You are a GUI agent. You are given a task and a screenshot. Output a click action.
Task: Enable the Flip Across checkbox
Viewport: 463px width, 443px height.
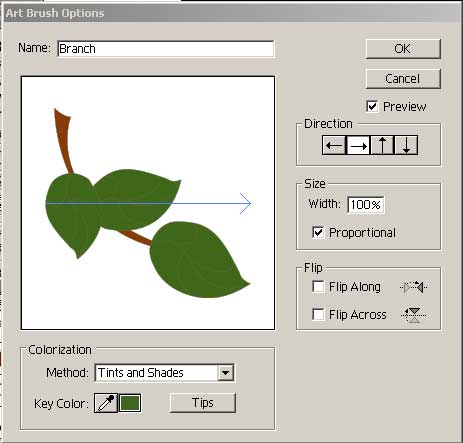click(x=318, y=314)
